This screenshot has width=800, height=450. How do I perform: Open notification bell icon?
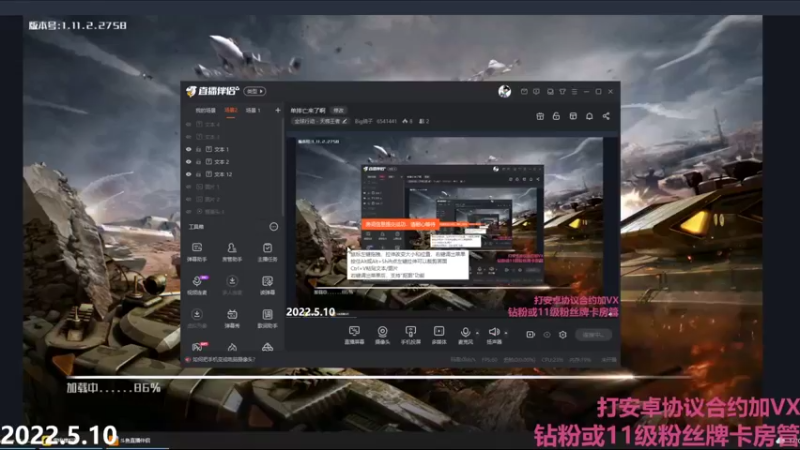click(589, 116)
